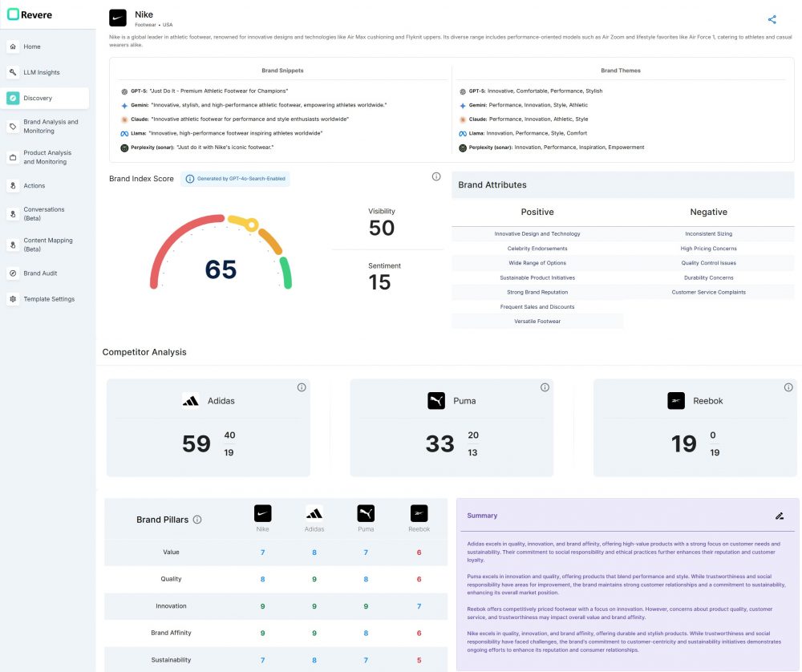Click the info icon beside Brand Index Score

click(x=436, y=176)
